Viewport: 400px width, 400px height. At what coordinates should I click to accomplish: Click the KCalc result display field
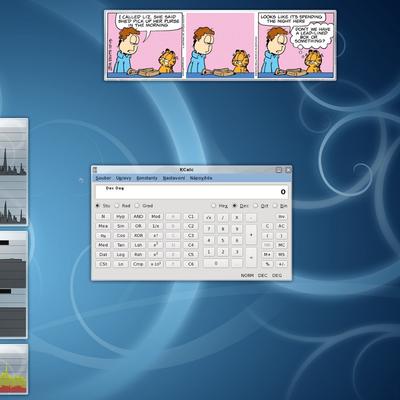pos(191,192)
